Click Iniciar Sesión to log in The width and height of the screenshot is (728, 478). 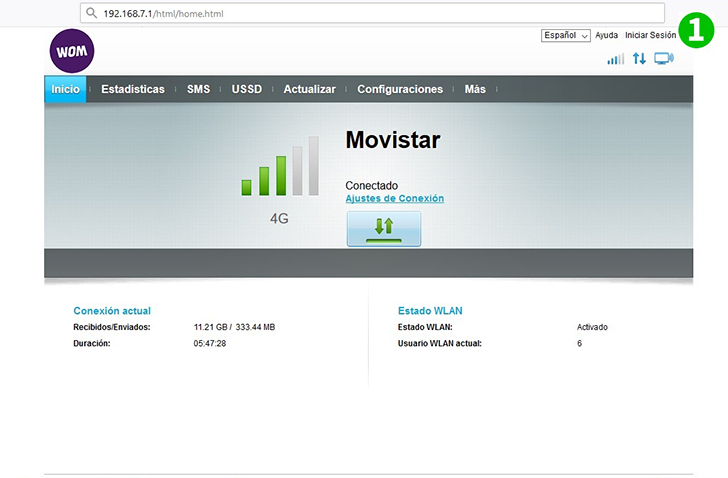point(650,35)
